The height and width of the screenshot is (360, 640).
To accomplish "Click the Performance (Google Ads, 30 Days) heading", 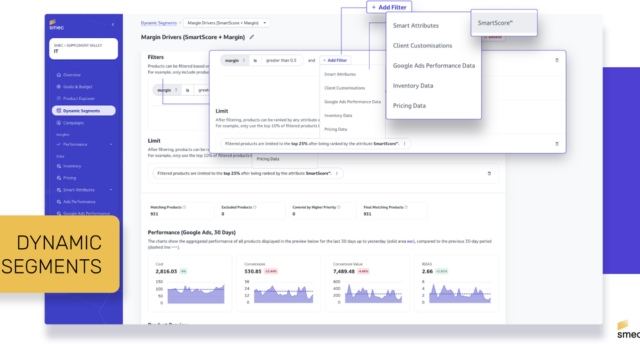I will tap(191, 233).
